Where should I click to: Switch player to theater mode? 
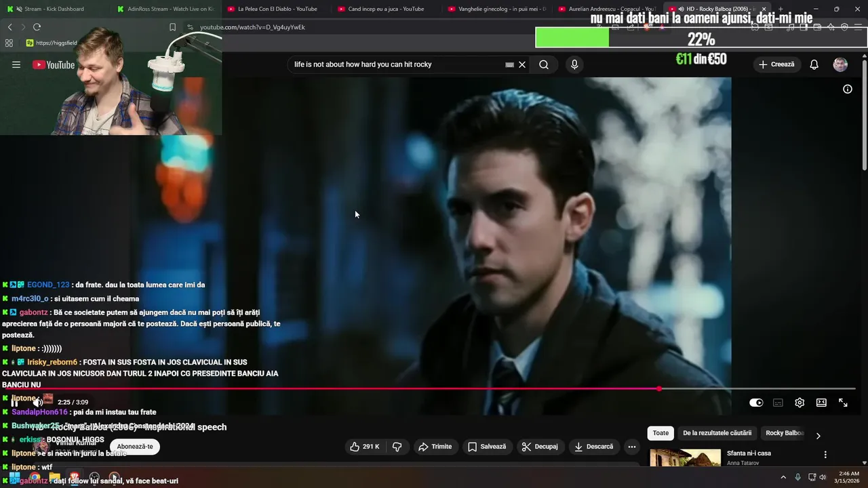pyautogui.click(x=821, y=403)
